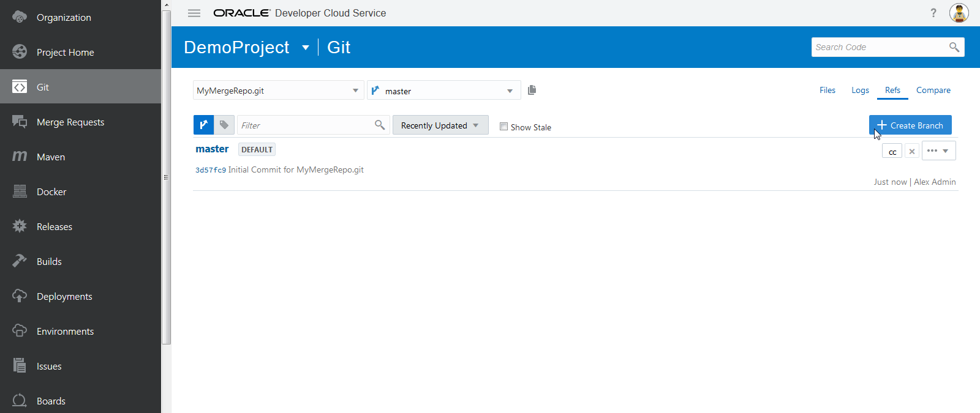Viewport: 980px width, 413px height.
Task: Click the scroll-up arrow of sidebar scrollbar
Action: [166, 4]
